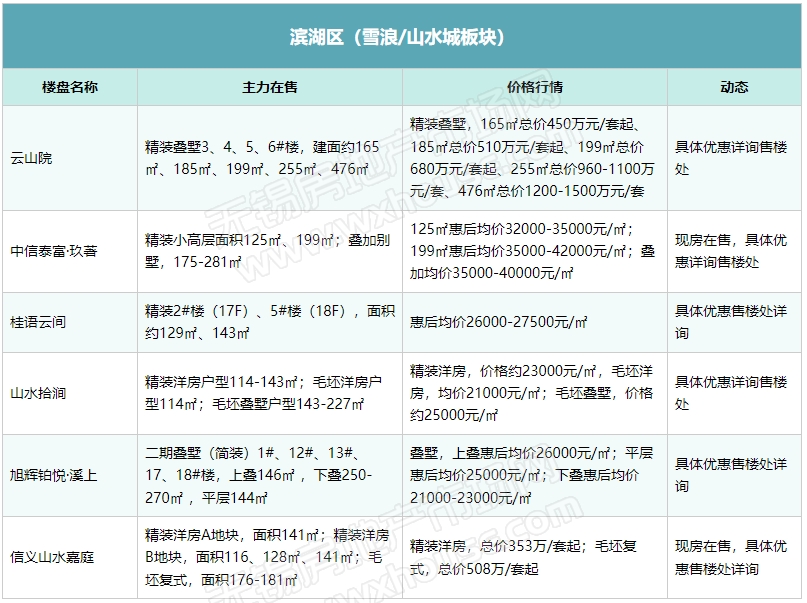Click 桂语云间 status cell 具体优惠售楼处详询
This screenshot has width=807, height=603.
pos(735,322)
